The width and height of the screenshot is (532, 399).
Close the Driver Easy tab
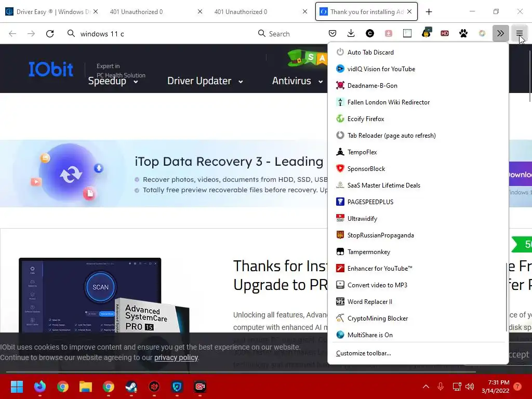coord(96,12)
